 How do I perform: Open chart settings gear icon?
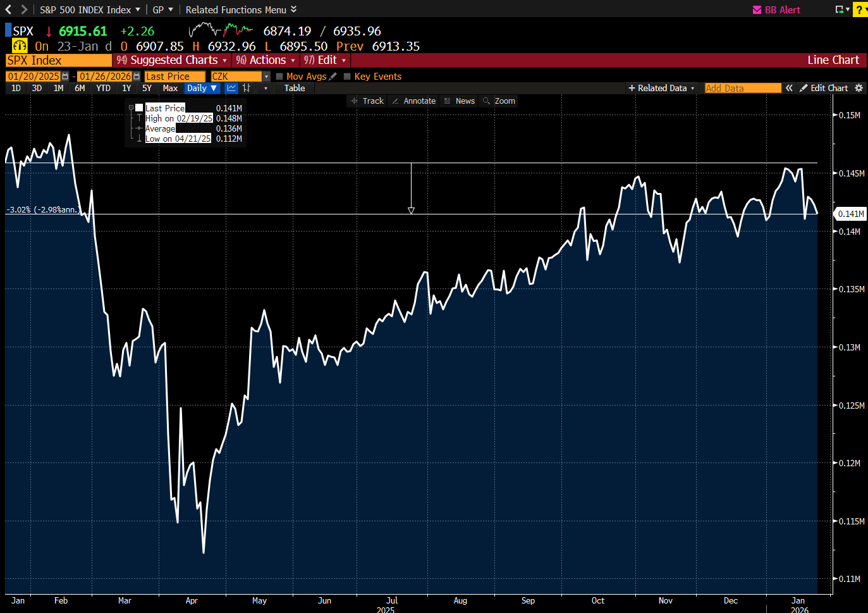point(859,89)
